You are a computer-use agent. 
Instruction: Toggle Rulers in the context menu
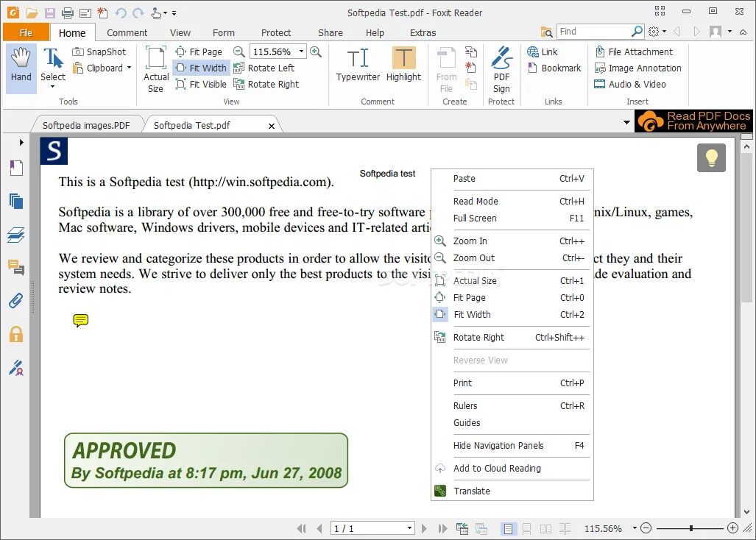pos(512,405)
